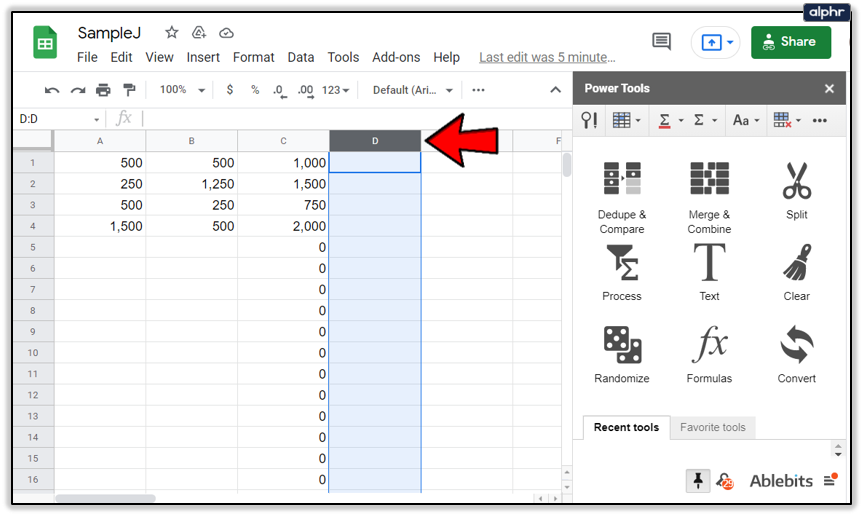863x516 pixels.
Task: Click the green Share button
Action: tap(791, 42)
